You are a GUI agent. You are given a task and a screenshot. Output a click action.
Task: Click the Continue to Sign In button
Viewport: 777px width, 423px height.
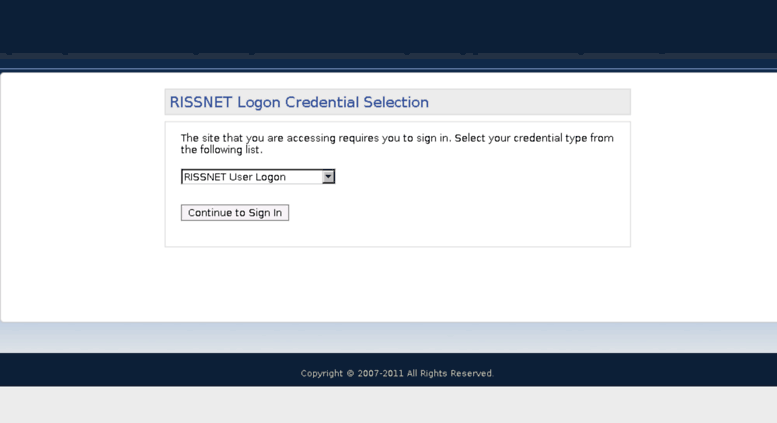pos(235,212)
